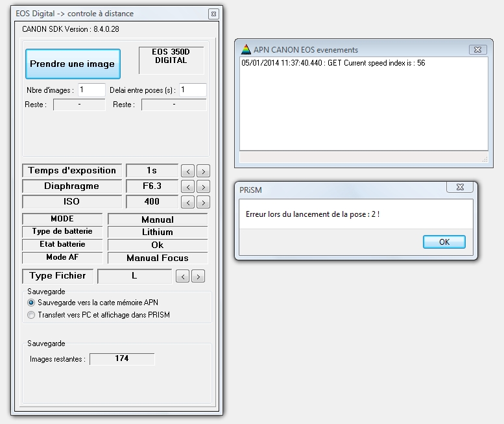This screenshot has width=504, height=424.
Task: Close the PRiSM error dialog window
Action: click(460, 187)
